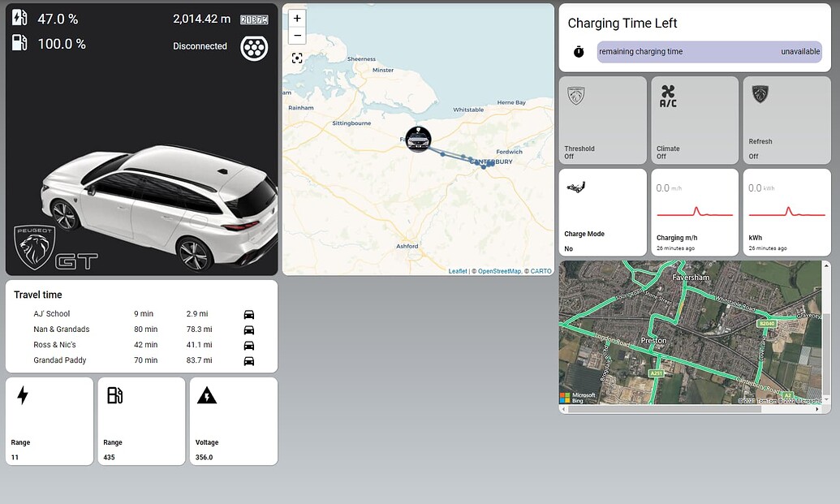Viewport: 840px width, 504px height.
Task: Click the Peugeot badge on the Threshold tile
Action: click(576, 95)
